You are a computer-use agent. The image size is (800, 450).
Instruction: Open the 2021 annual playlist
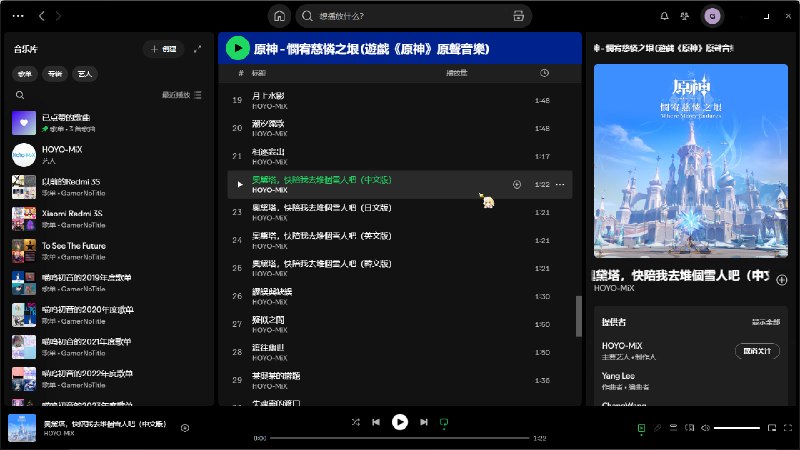pyautogui.click(x=108, y=347)
